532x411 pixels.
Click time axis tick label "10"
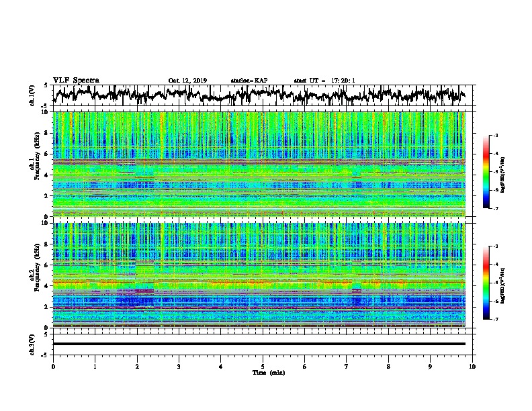pyautogui.click(x=472, y=366)
